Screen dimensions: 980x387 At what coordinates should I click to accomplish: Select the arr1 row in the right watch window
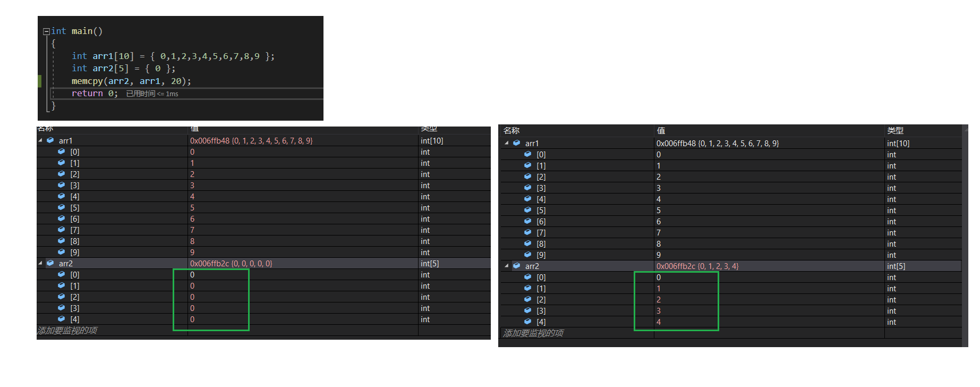[731, 143]
